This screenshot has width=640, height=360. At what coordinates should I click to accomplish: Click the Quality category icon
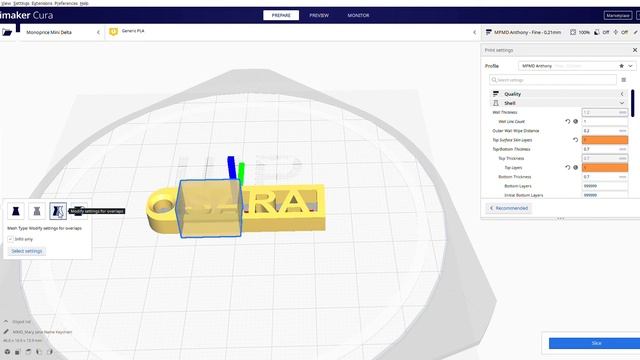point(496,94)
